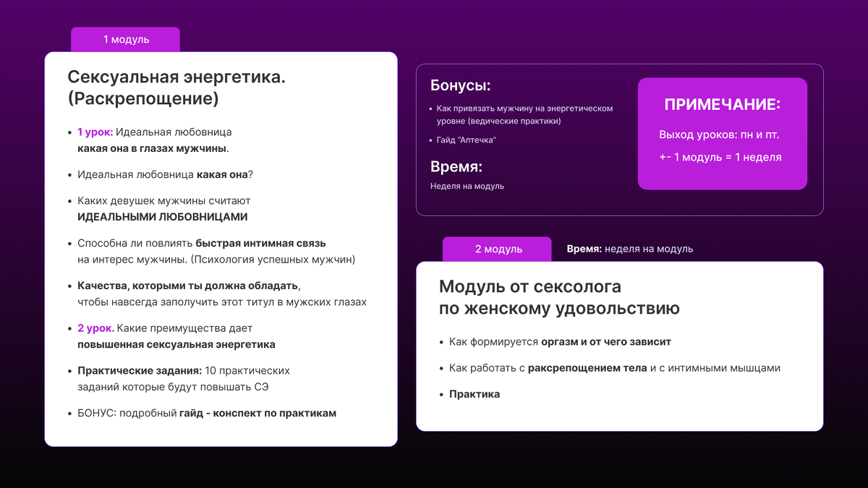Image resolution: width=868 pixels, height=488 pixels.
Task: Click the "1 урок:" purple label
Action: 95,133
